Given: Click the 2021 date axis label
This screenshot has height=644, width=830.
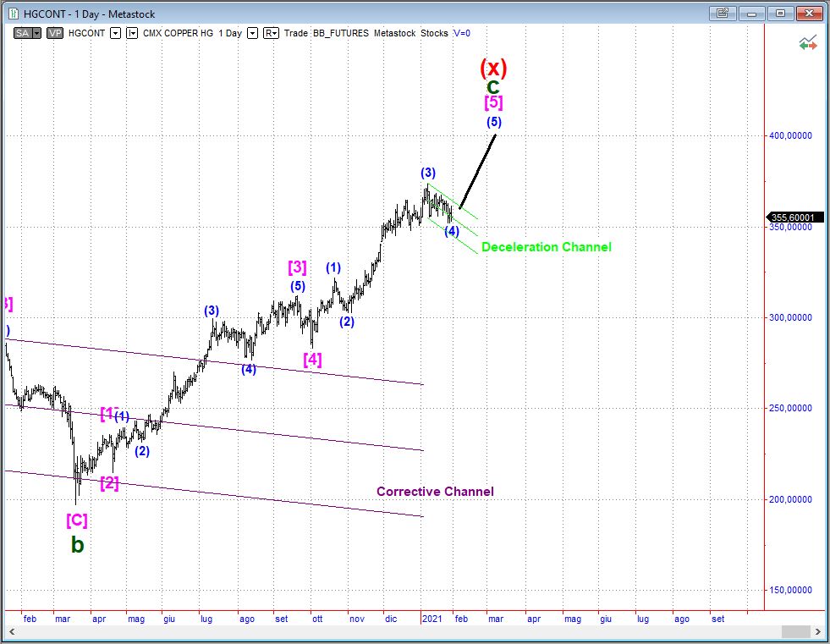Looking at the screenshot, I should [x=432, y=619].
